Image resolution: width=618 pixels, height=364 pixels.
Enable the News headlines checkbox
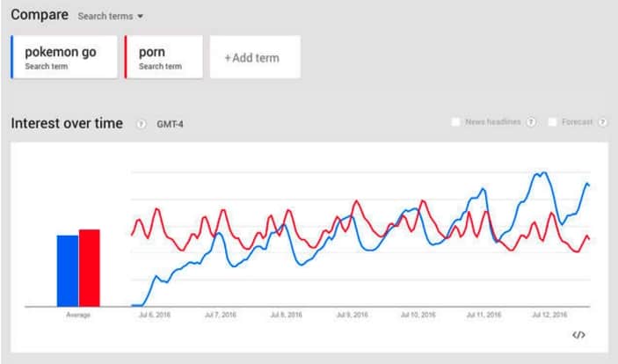[456, 122]
